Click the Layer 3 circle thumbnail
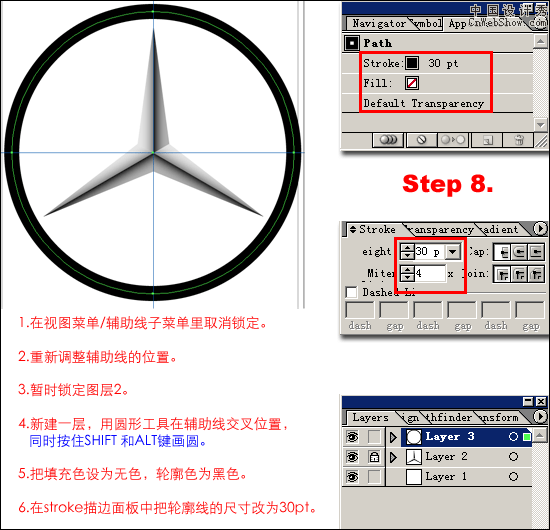 tap(414, 437)
